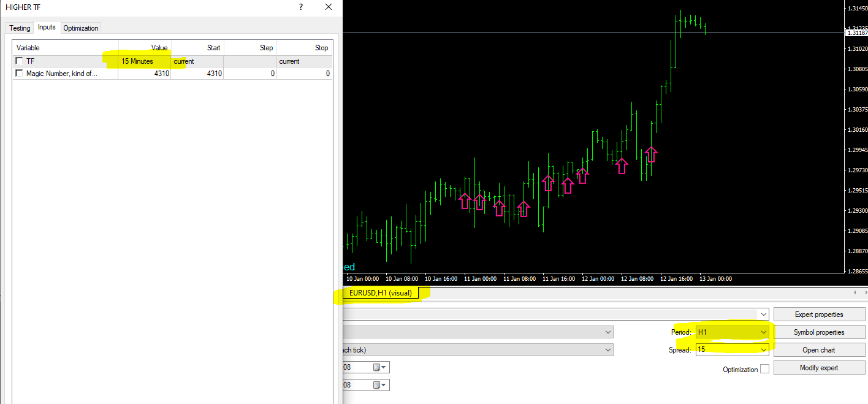868x404 pixels.
Task: Click the Expert properties button
Action: click(819, 314)
